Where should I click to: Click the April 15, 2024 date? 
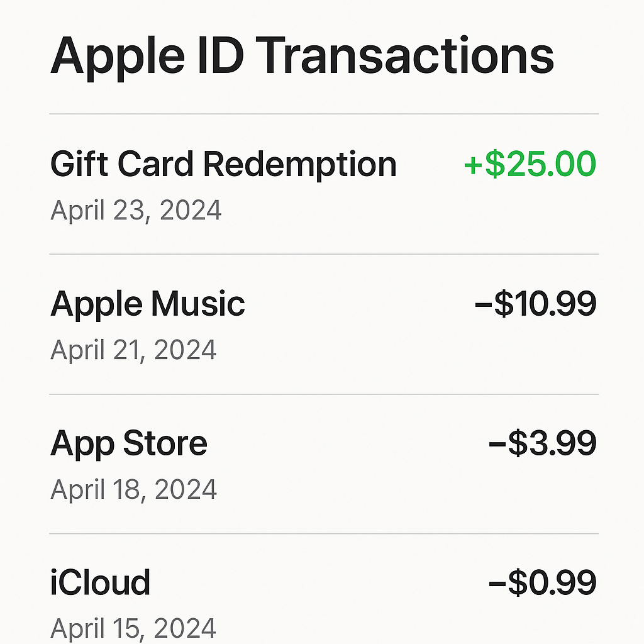[x=133, y=629]
